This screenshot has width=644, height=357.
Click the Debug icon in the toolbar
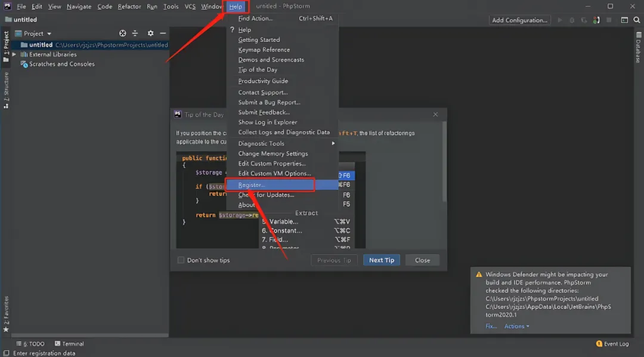click(572, 20)
